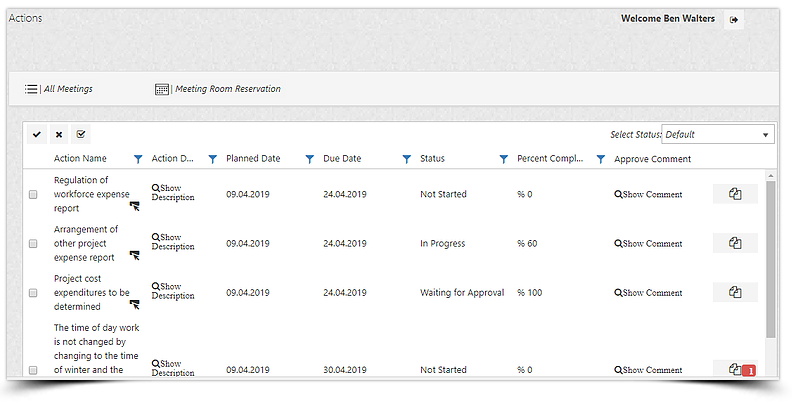Click the logout icon beside Welcome Ben Walters
Viewport: 792px width, 402px height.
point(734,20)
